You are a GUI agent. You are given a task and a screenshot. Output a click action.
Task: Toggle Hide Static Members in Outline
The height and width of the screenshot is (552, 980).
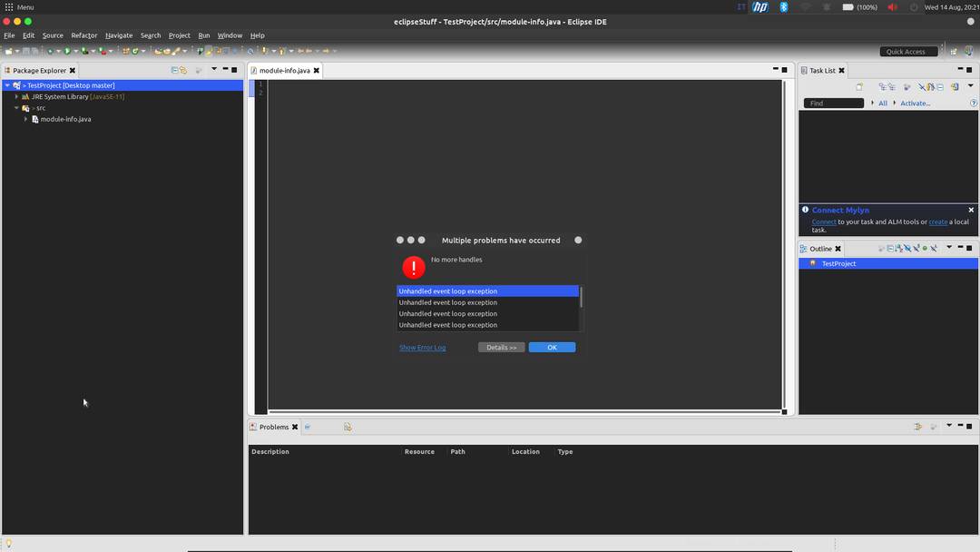[x=916, y=248]
